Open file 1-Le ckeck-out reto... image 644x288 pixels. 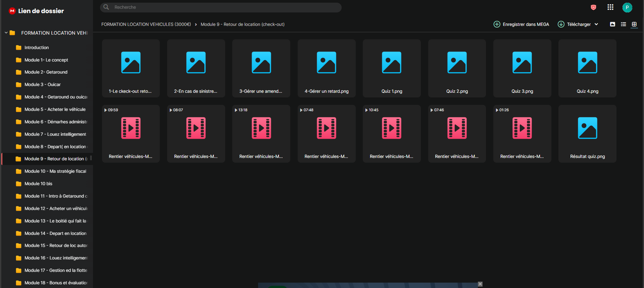(x=131, y=68)
